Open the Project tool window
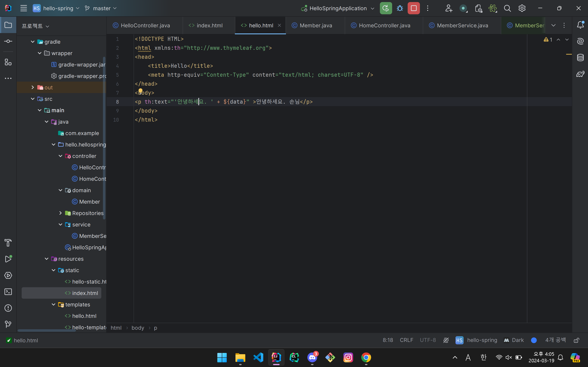 pos(8,25)
